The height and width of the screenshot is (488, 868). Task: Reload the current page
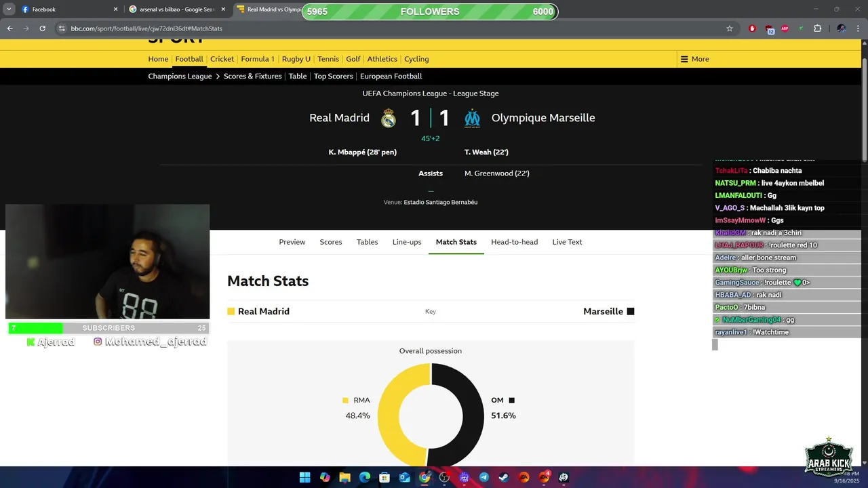coord(42,28)
